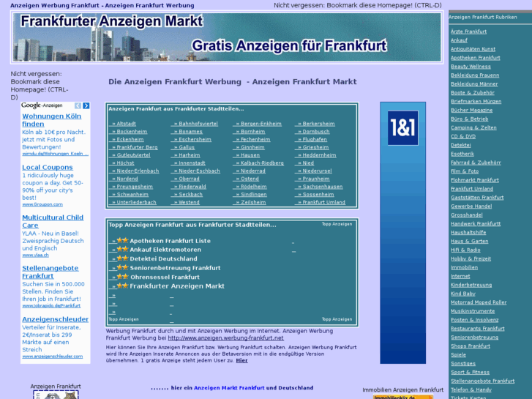Screen dimensions: 532x399
Task: Open the Frankfurter Anzeigen Markt header banner
Action: (227, 37)
